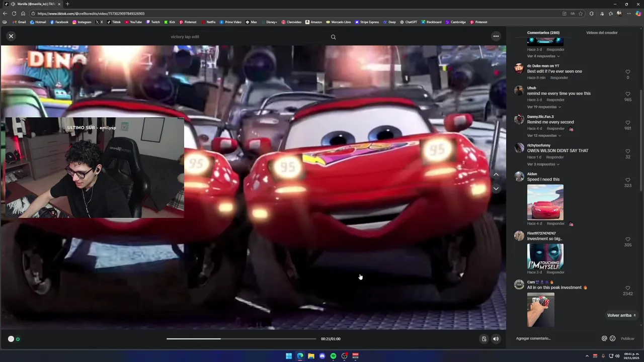The height and width of the screenshot is (362, 644).
Task: Open the Gmail bookmark
Action: [19, 22]
